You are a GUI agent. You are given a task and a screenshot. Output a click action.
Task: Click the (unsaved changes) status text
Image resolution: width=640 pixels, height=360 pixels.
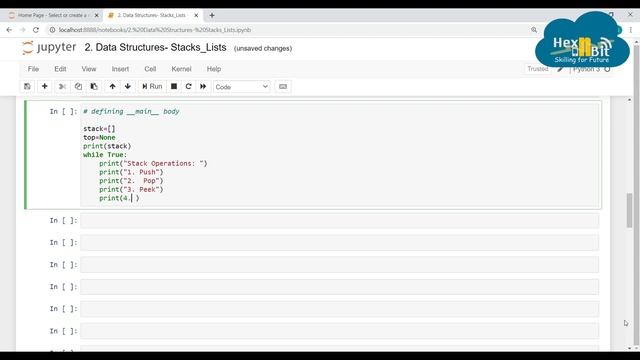263,49
